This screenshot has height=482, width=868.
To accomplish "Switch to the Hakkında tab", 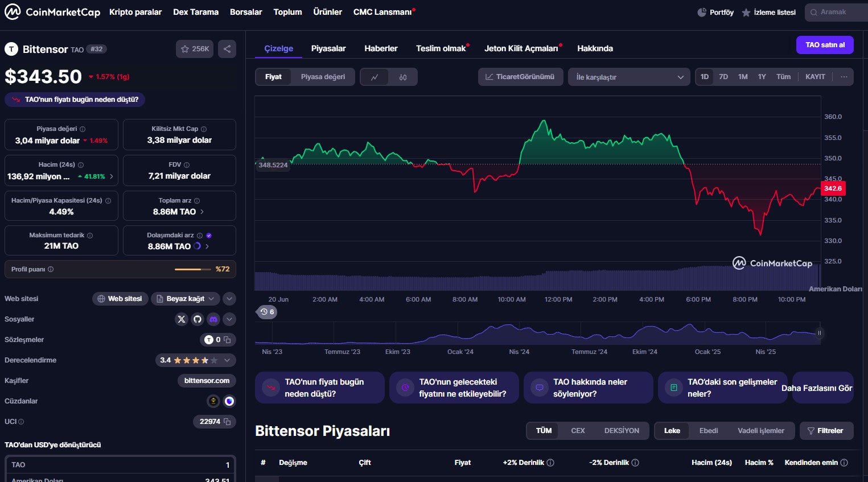I will 595,48.
